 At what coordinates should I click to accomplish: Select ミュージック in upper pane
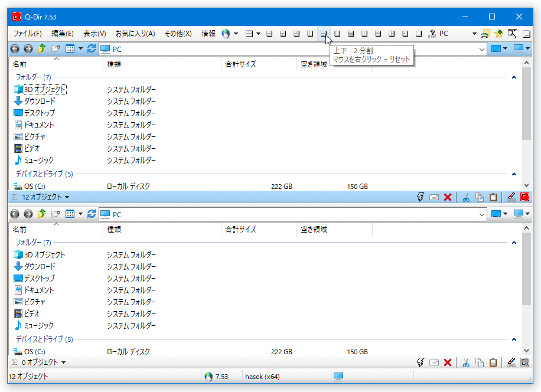pyautogui.click(x=38, y=161)
